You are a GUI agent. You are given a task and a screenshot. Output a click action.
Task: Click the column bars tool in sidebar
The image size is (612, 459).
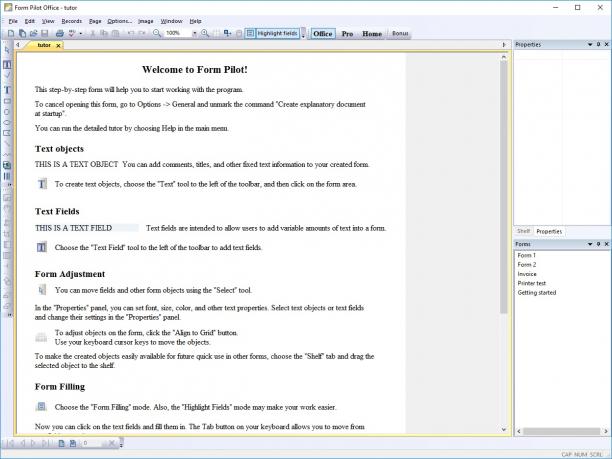click(x=7, y=176)
